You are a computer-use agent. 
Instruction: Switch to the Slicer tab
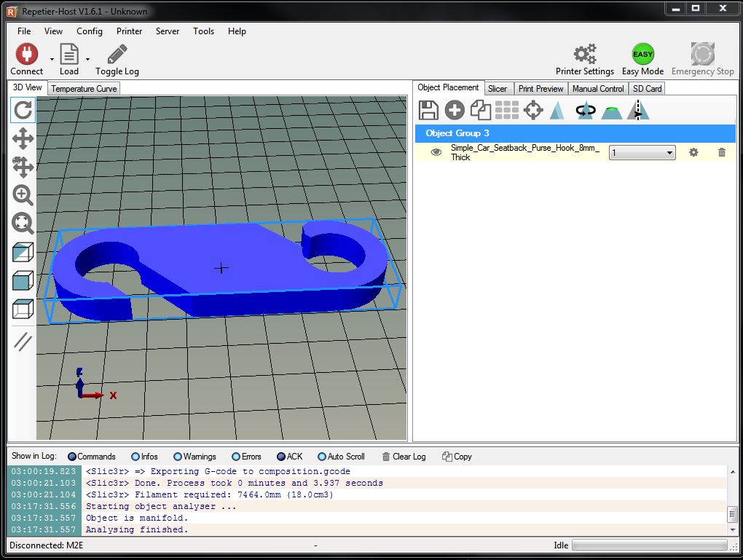(498, 89)
